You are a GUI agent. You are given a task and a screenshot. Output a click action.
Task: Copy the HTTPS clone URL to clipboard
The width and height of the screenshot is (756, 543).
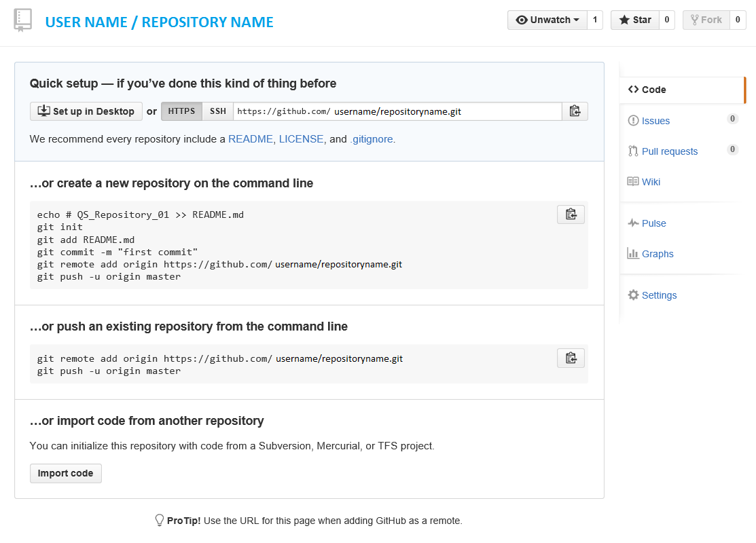click(x=575, y=111)
